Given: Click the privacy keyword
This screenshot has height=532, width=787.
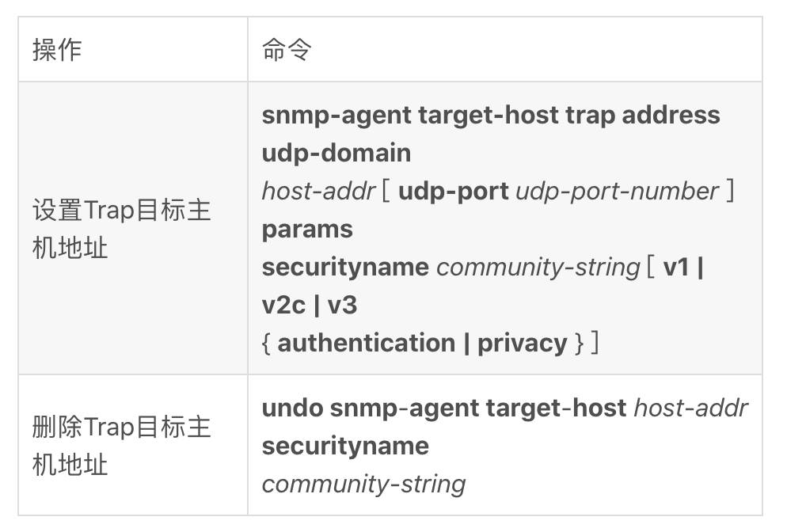Looking at the screenshot, I should coord(522,344).
